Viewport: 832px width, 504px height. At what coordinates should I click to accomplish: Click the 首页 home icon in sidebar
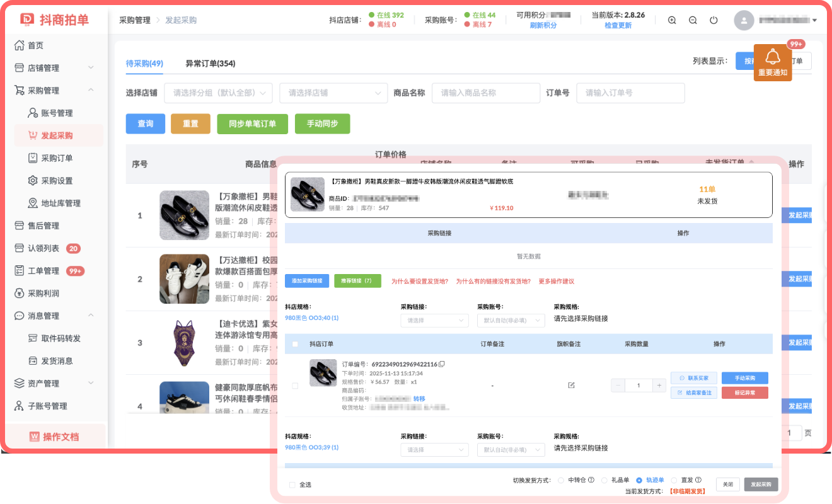point(19,45)
